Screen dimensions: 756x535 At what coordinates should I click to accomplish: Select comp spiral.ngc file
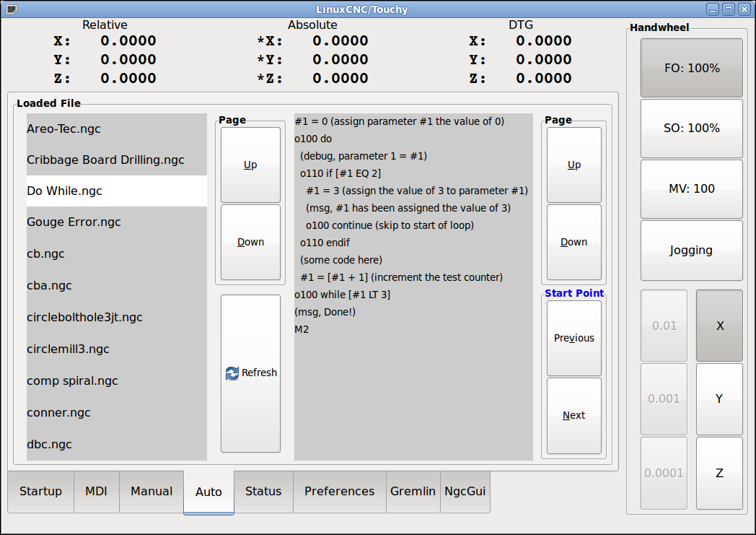coord(117,381)
